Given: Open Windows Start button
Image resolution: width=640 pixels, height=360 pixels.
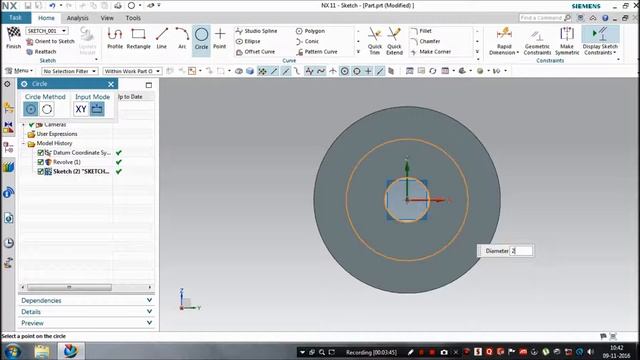Looking at the screenshot, I should (x=12, y=351).
